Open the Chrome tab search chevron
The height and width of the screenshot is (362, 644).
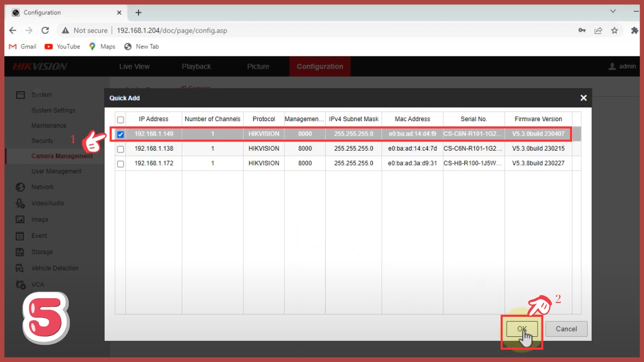tap(613, 11)
